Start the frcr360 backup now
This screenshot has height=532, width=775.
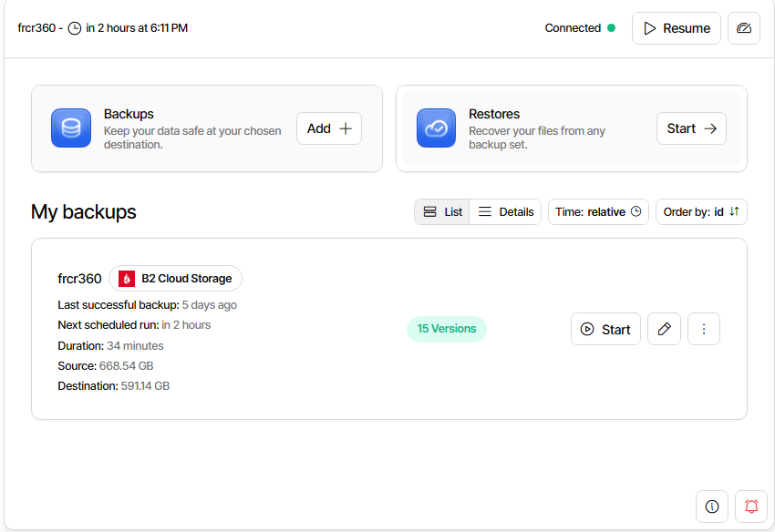(x=606, y=329)
